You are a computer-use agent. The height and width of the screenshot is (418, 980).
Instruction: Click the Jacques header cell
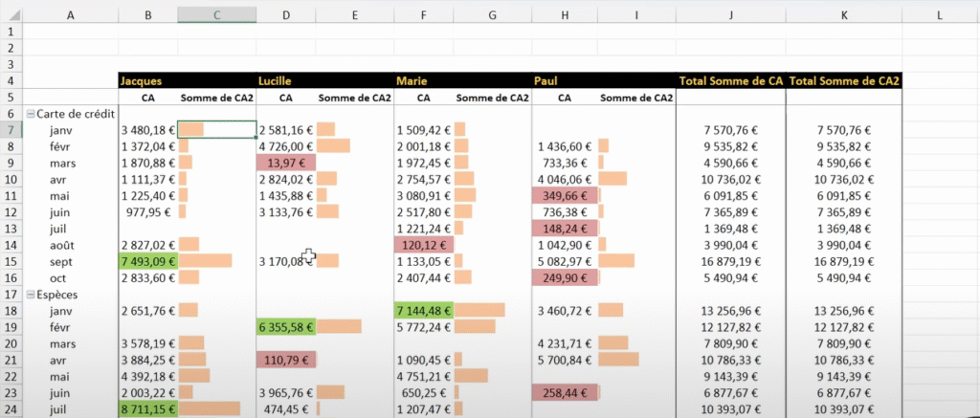(x=148, y=80)
